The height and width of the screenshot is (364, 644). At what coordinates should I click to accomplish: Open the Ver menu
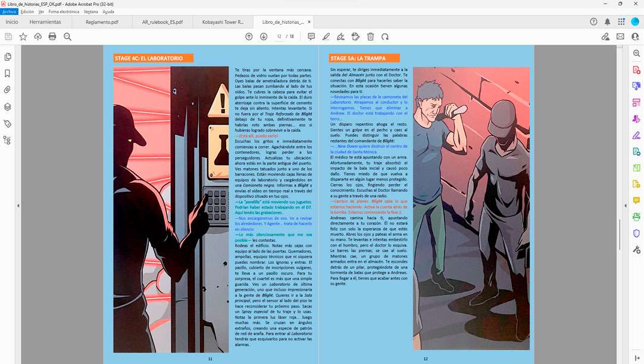(x=41, y=11)
